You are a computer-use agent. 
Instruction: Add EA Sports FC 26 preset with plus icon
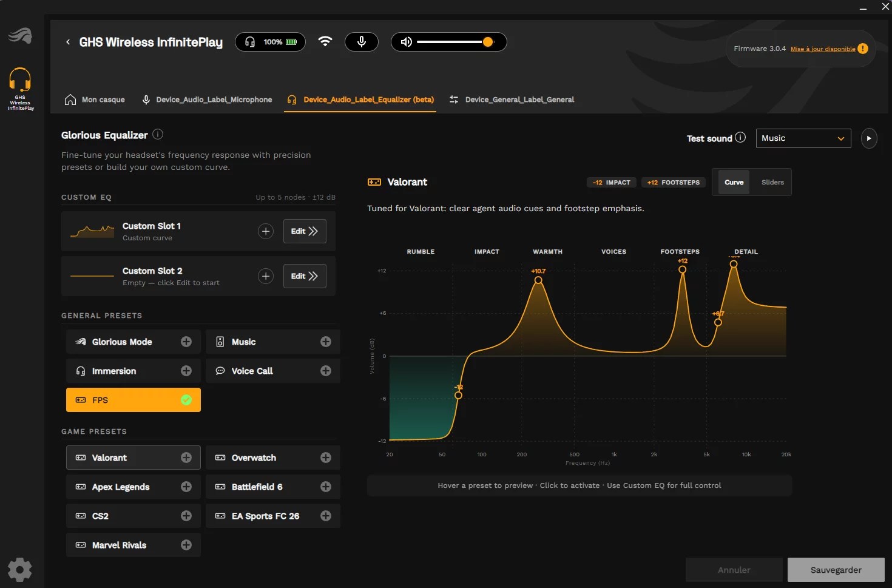click(326, 516)
